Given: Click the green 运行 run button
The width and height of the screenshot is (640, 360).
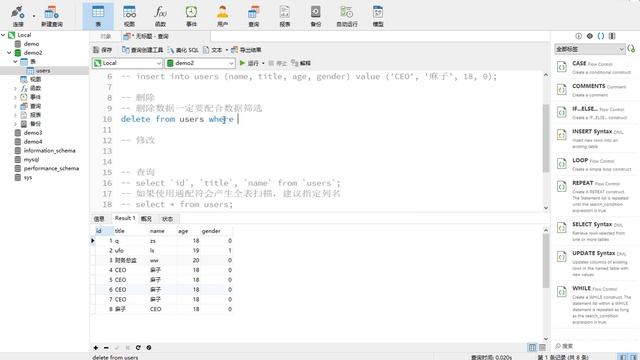Looking at the screenshot, I should coord(249,63).
